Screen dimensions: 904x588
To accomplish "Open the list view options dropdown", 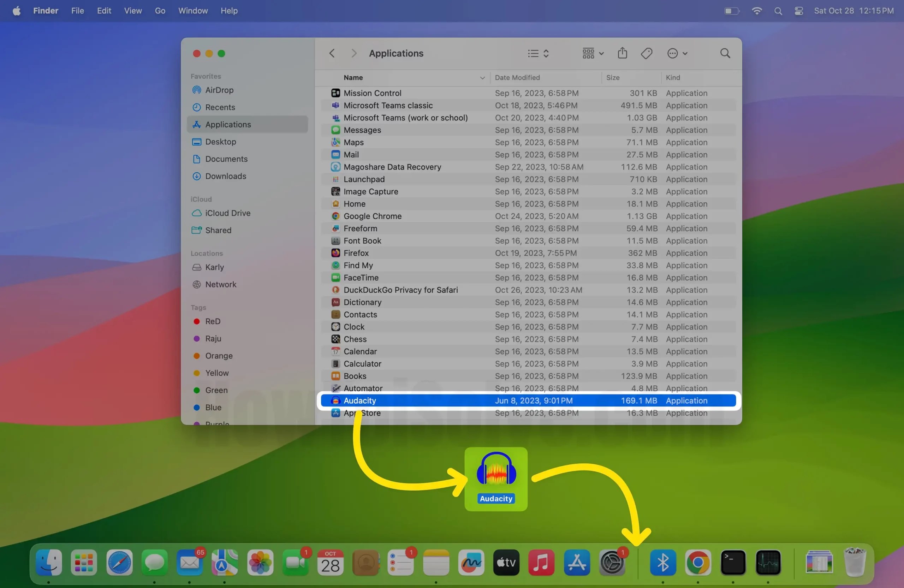I will [537, 53].
